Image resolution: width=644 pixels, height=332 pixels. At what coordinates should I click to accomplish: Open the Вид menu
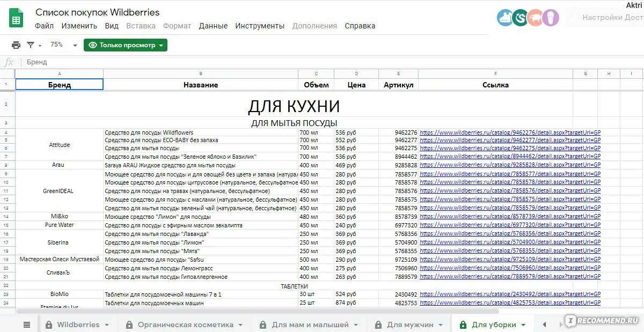[x=112, y=26]
